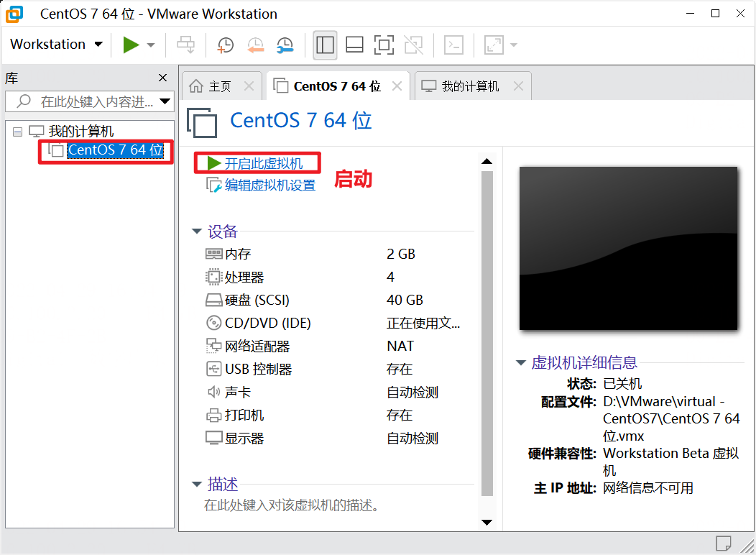The height and width of the screenshot is (555, 756).
Task: Open the library search filter dropdown
Action: 165,101
